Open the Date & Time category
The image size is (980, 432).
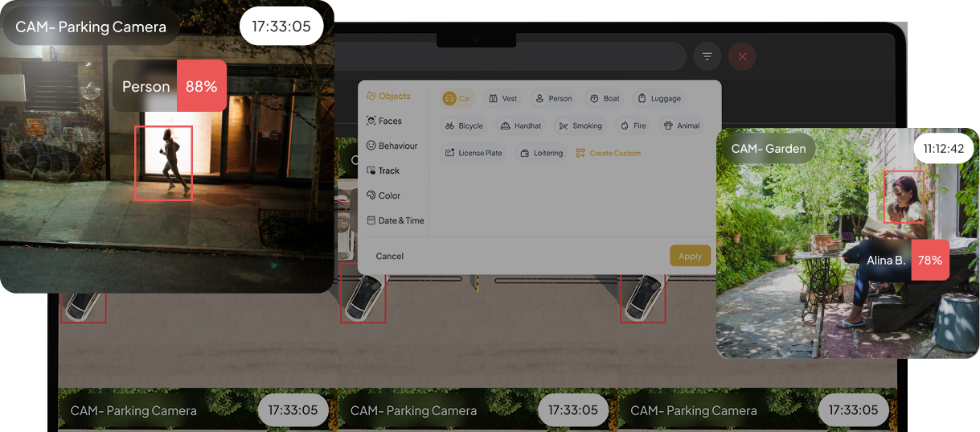pos(396,220)
